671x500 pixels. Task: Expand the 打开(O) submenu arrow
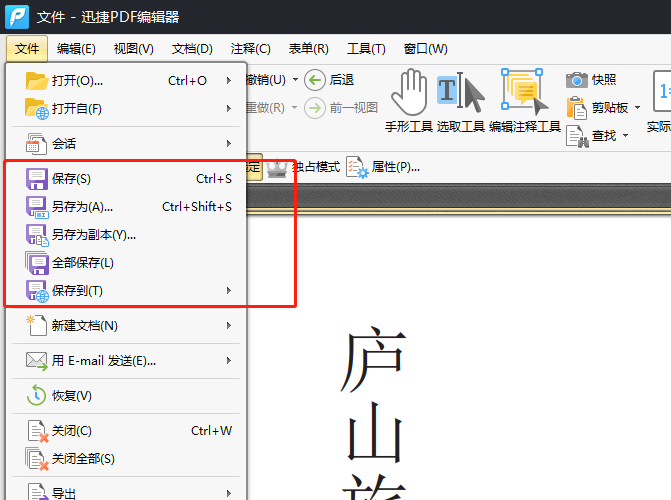229,80
